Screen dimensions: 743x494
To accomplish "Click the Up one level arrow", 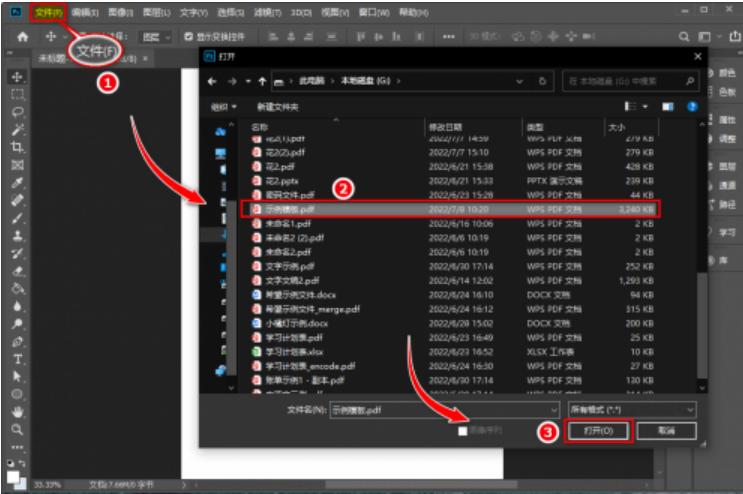I will coord(262,81).
